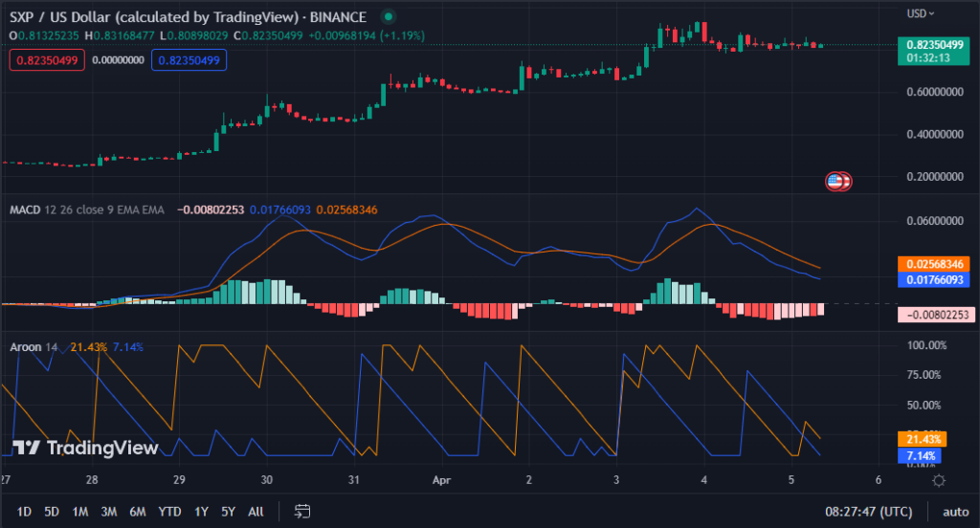Click the pink histogram value -0.00802253 label
The width and height of the screenshot is (980, 528).
click(x=934, y=315)
